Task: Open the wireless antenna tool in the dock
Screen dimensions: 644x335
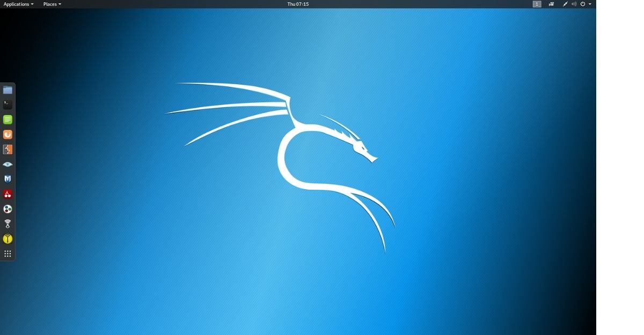Action: coord(8,224)
